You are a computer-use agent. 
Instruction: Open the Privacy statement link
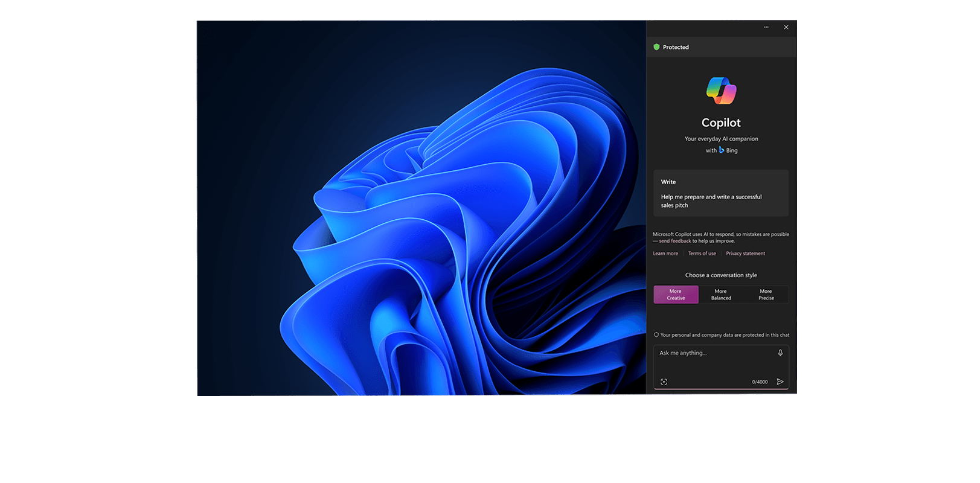point(745,254)
